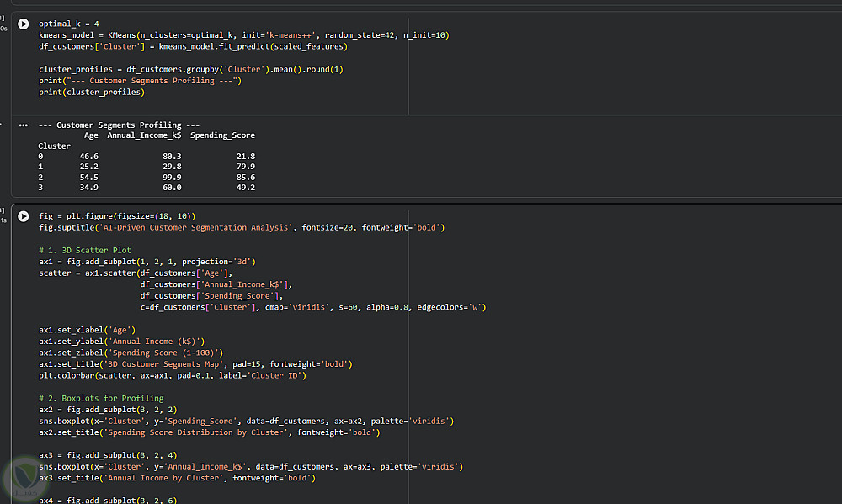Click the comment '# 2. Boxplots for Profiling'
Image resolution: width=842 pixels, height=504 pixels.
point(101,398)
